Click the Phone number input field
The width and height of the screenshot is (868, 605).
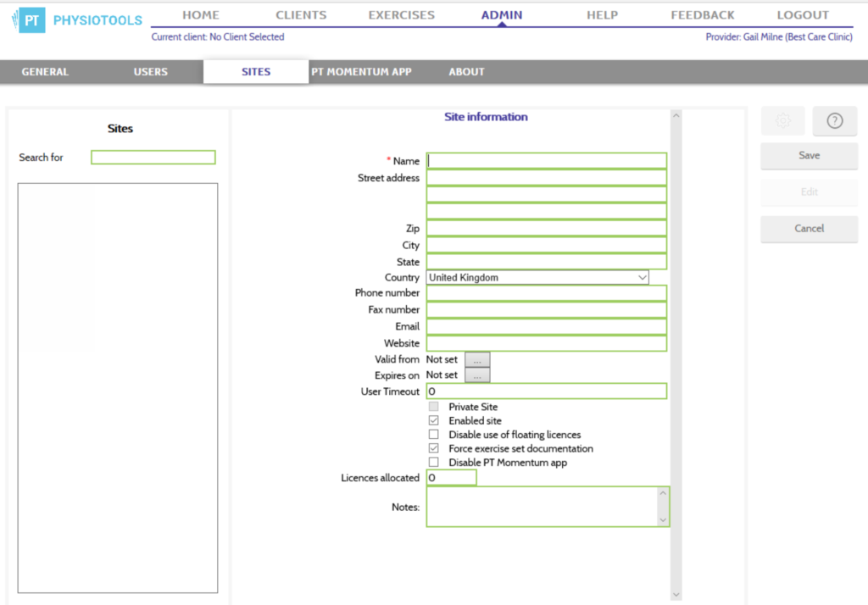[547, 293]
